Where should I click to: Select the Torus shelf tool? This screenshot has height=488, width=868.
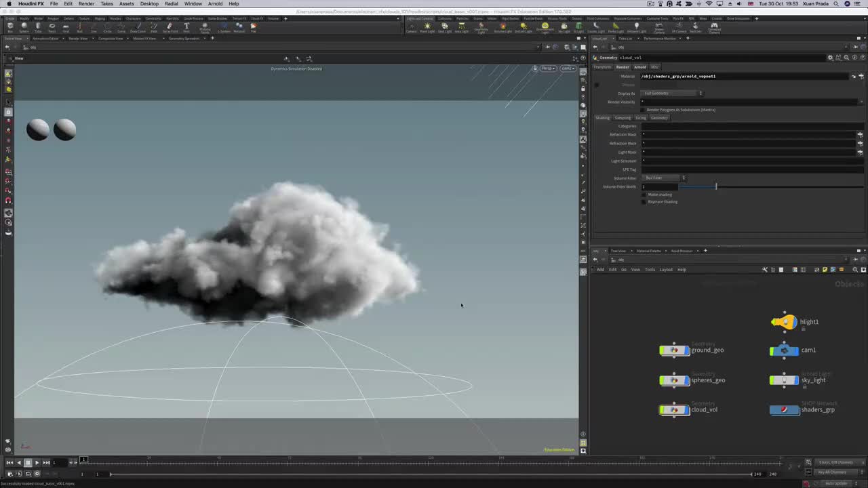point(52,27)
